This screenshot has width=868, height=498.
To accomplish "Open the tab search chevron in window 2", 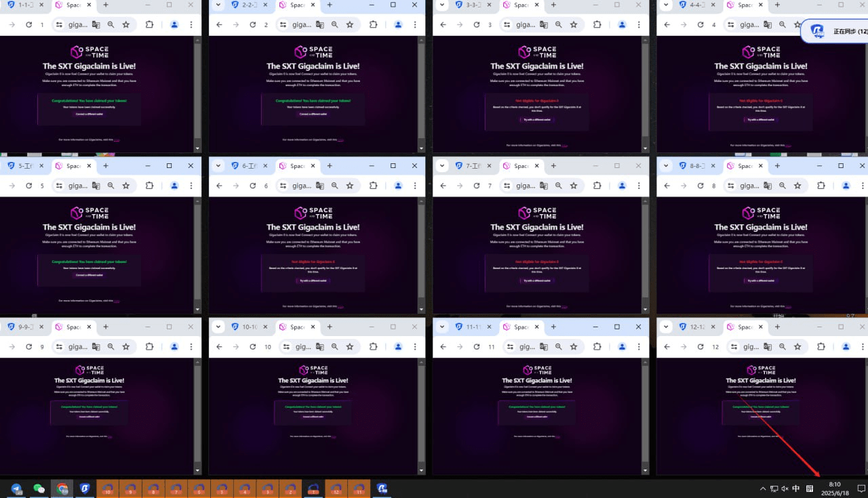I will click(x=218, y=5).
